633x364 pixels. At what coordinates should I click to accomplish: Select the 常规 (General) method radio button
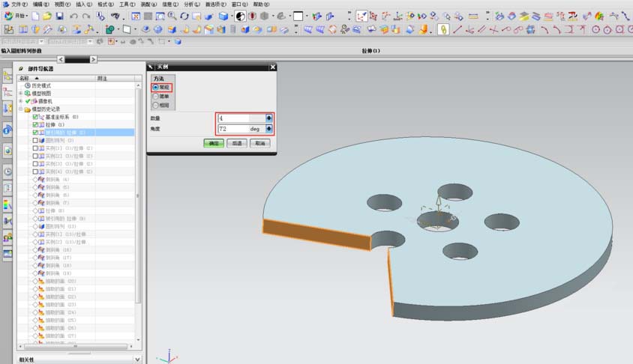click(155, 87)
